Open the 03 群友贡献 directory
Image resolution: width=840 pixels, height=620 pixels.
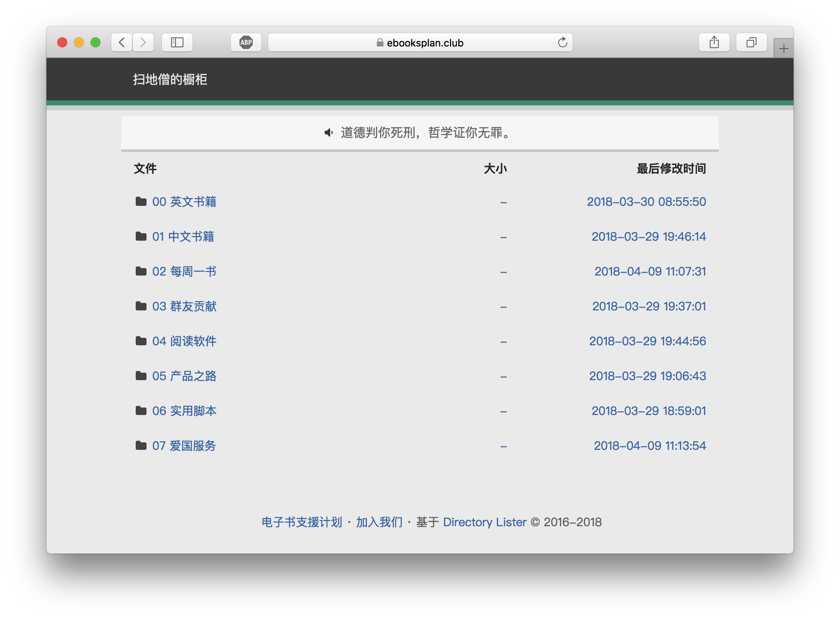[184, 306]
